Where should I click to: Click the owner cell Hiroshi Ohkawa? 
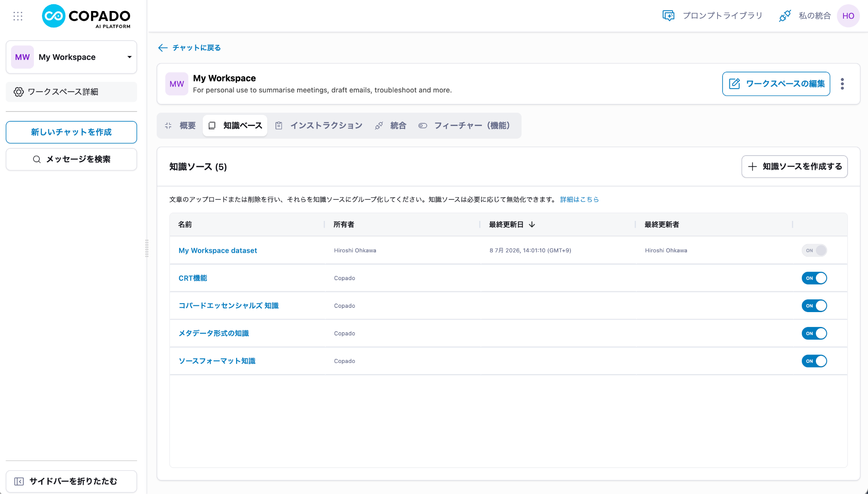coord(355,251)
